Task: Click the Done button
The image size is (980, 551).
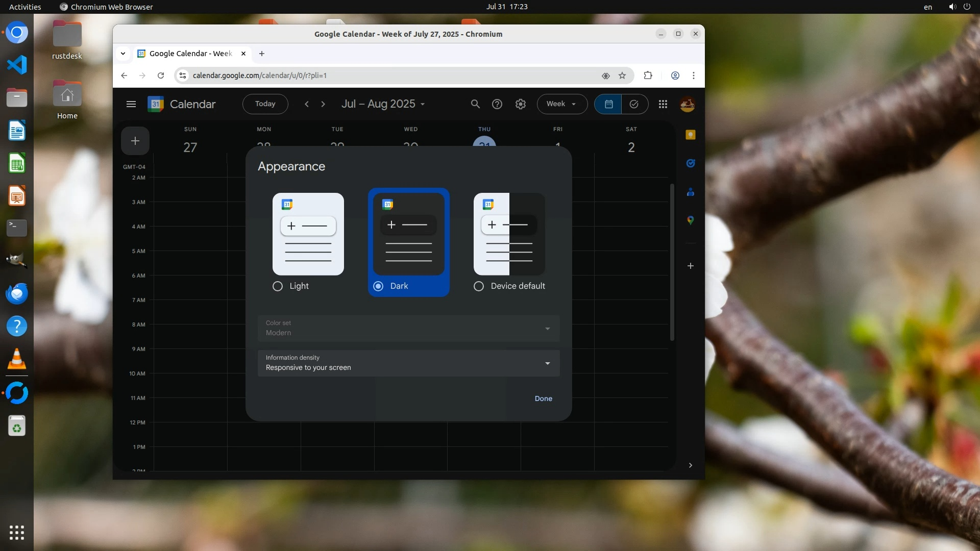Action: coord(543,398)
